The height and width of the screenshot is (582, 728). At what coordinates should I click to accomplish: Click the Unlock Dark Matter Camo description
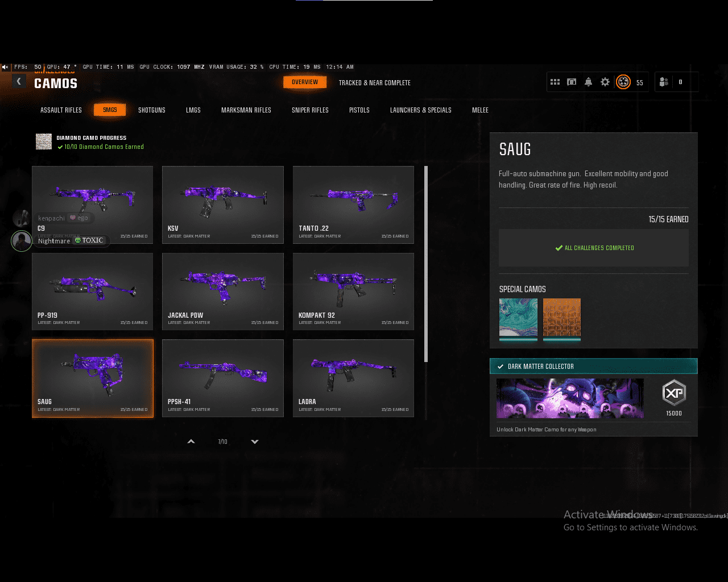click(547, 430)
